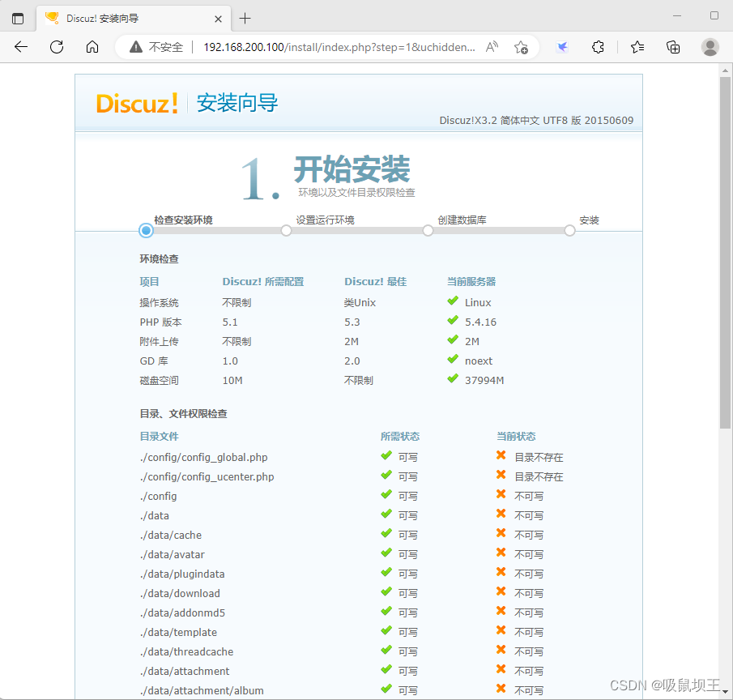The image size is (733, 700).
Task: Click the profile avatar icon
Action: pos(710,47)
